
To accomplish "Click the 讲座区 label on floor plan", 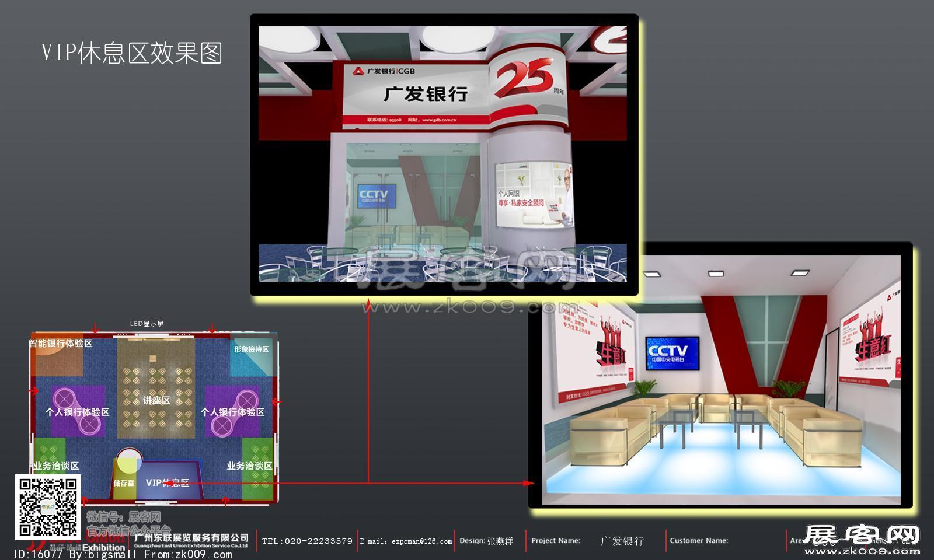I will pyautogui.click(x=156, y=400).
